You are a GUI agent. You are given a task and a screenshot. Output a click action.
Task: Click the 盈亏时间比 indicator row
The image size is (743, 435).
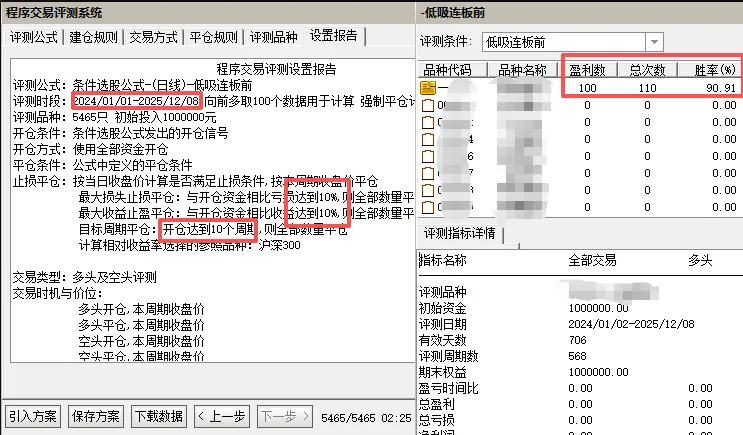(580, 389)
